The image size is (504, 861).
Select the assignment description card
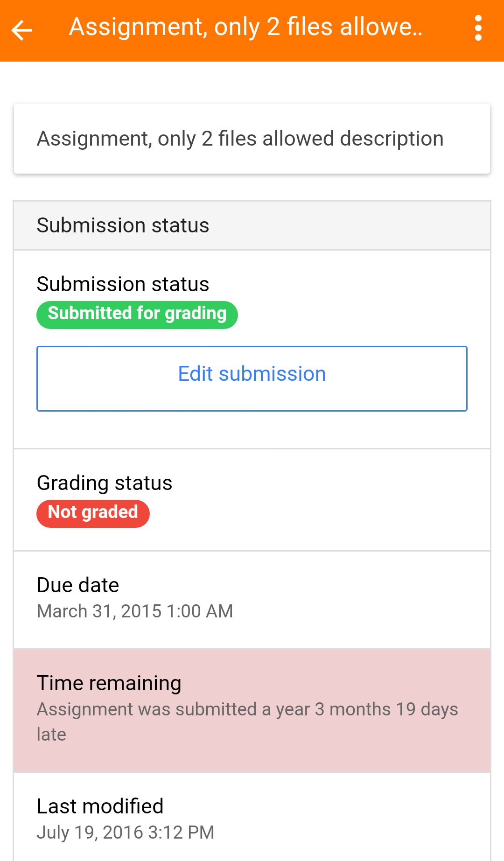[252, 139]
